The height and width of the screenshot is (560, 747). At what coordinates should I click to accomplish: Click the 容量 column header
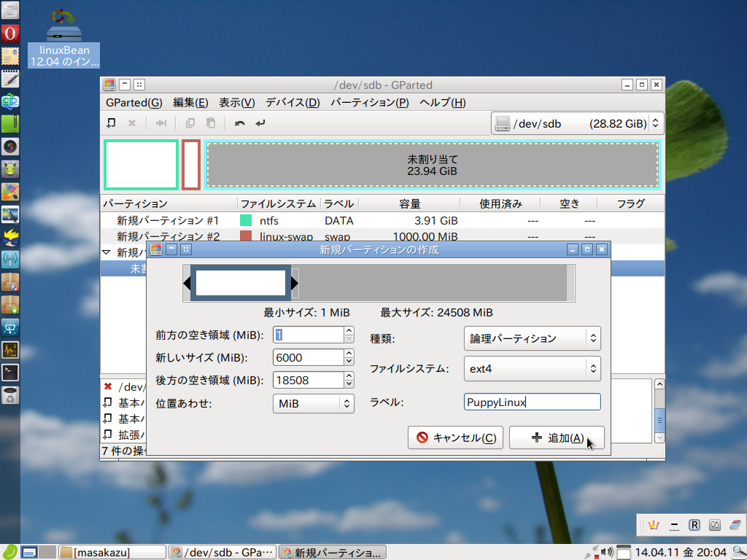click(x=409, y=204)
